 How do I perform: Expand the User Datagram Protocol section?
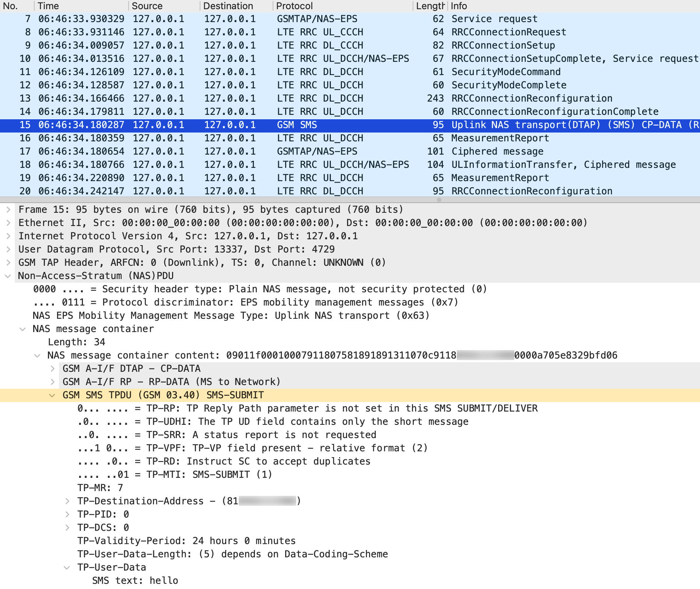[x=8, y=249]
